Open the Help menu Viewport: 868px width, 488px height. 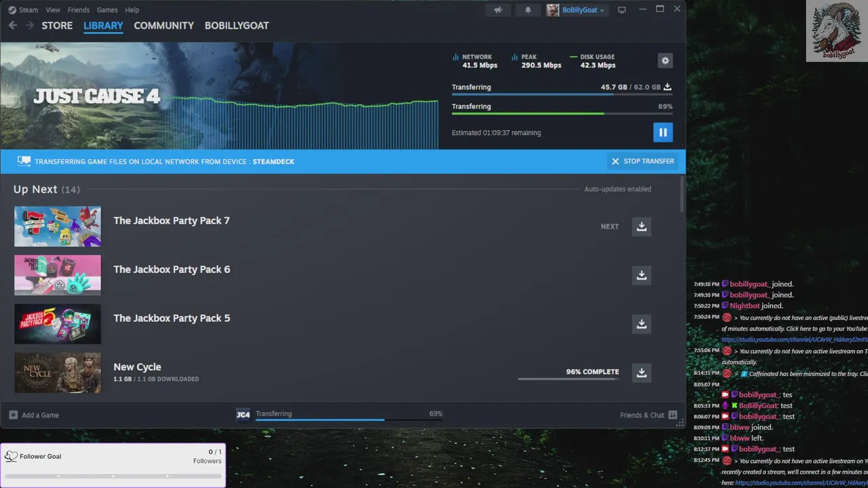pyautogui.click(x=132, y=9)
